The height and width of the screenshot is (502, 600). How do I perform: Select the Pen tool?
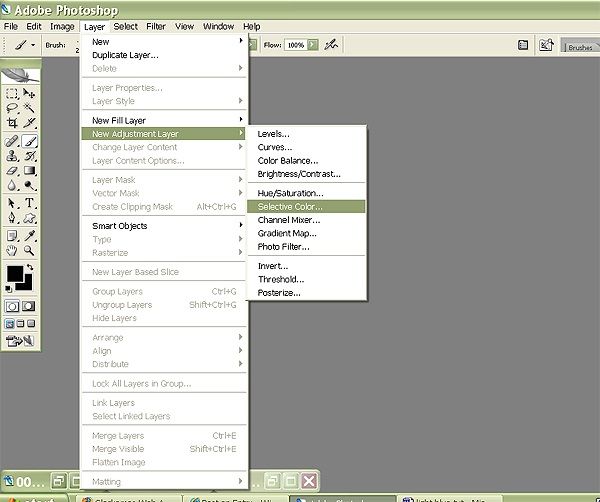pyautogui.click(x=12, y=218)
